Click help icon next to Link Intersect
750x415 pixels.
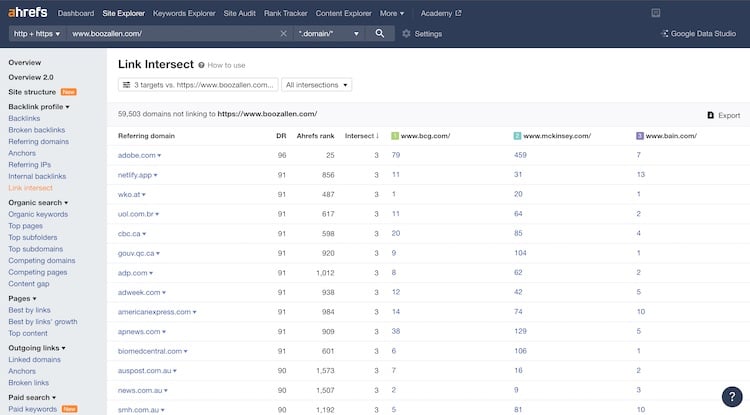point(202,64)
